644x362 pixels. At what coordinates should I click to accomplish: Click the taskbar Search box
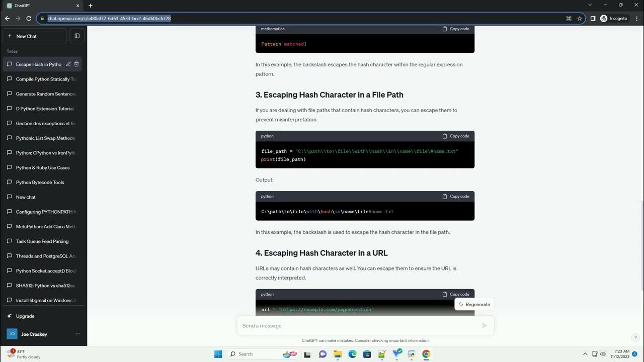[x=263, y=354]
